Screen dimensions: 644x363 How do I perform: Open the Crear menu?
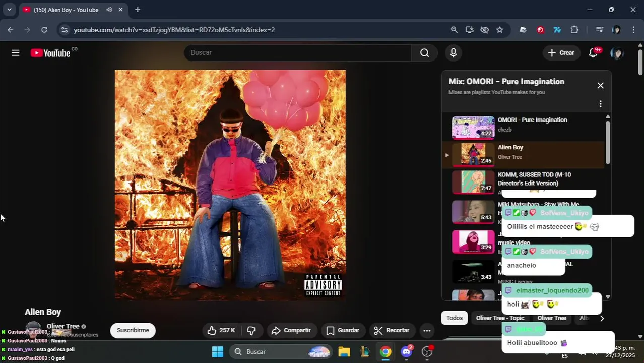(x=561, y=53)
